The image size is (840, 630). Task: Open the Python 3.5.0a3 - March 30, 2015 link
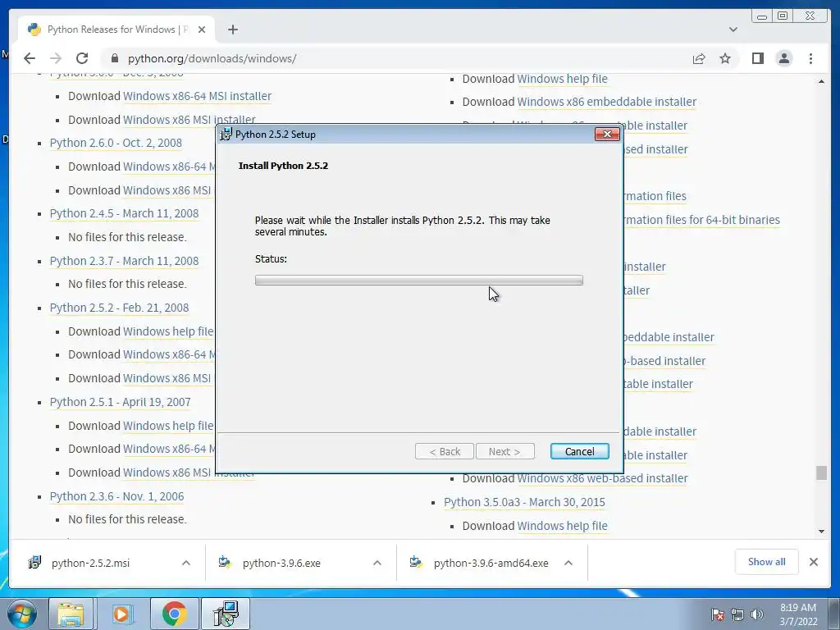tap(524, 503)
